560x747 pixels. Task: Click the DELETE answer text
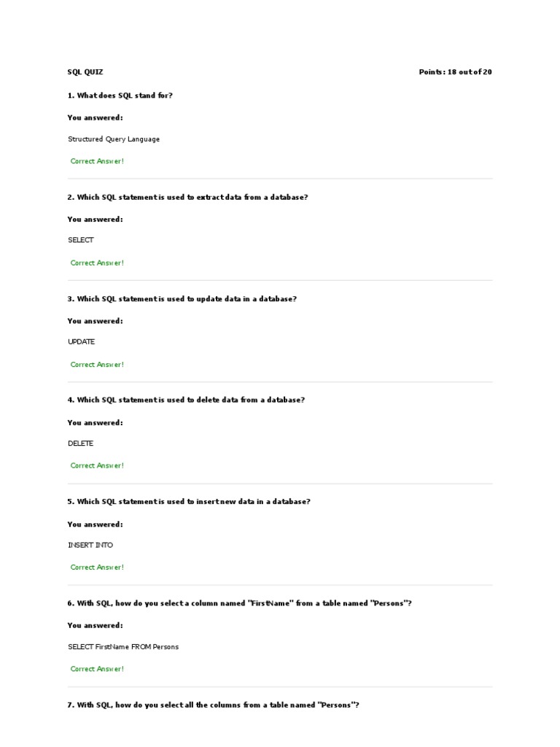81,443
